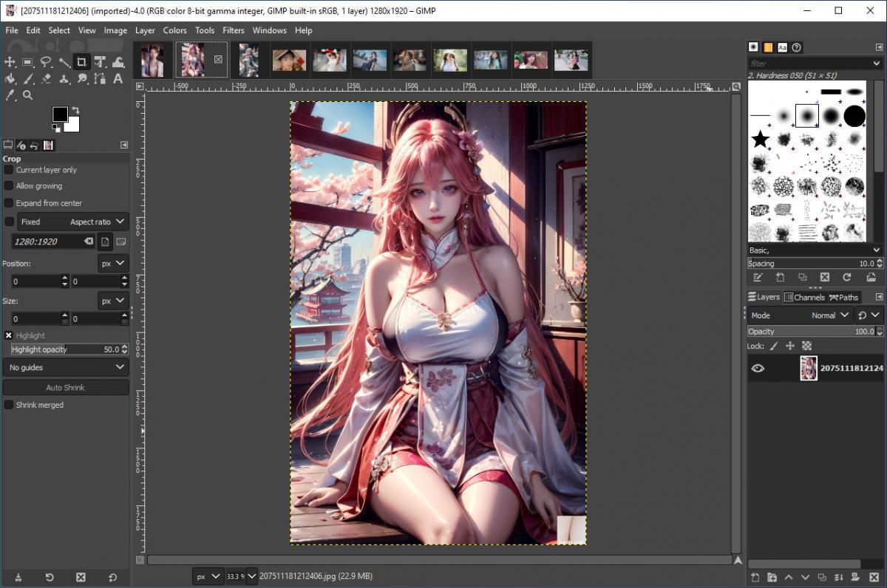Switch to the Channels tab
Screen dimensions: 887x588
[x=804, y=297]
